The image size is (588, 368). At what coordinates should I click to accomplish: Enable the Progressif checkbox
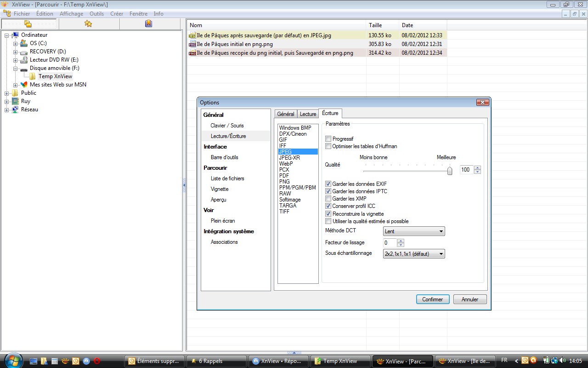pyautogui.click(x=328, y=139)
